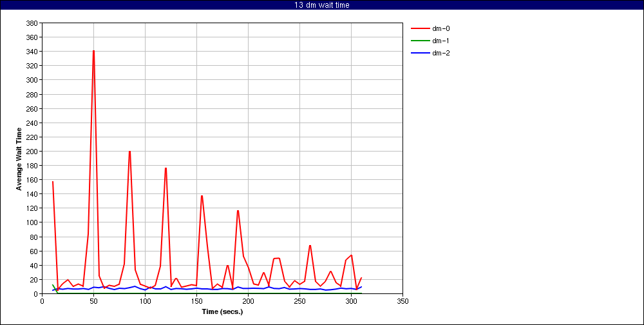This screenshot has width=644, height=325.
Task: Click the red dm-0 legend line swatch
Action: click(x=420, y=28)
